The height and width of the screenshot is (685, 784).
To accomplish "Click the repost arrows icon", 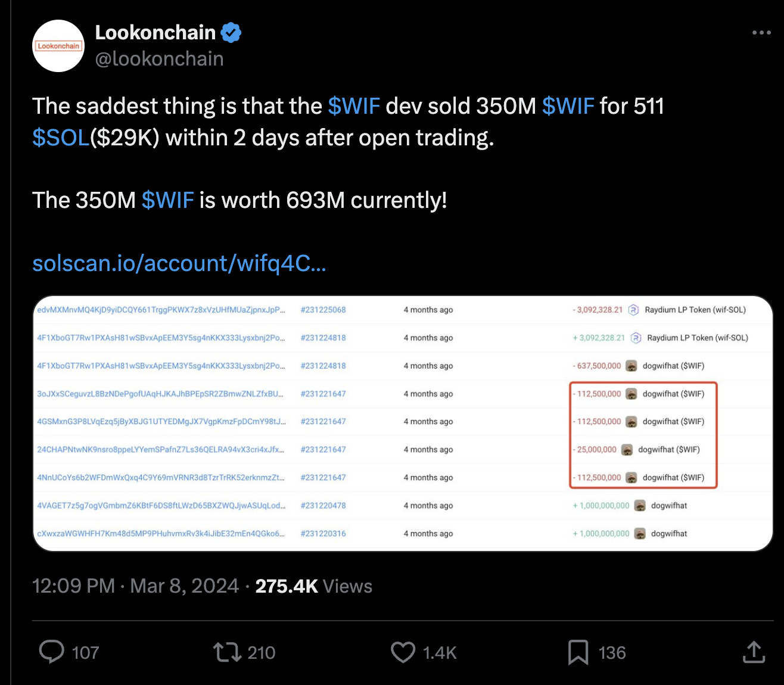I will [x=227, y=652].
